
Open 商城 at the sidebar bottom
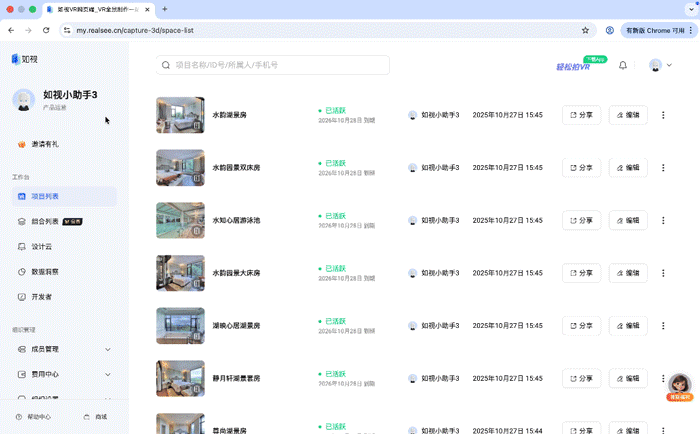(96, 417)
